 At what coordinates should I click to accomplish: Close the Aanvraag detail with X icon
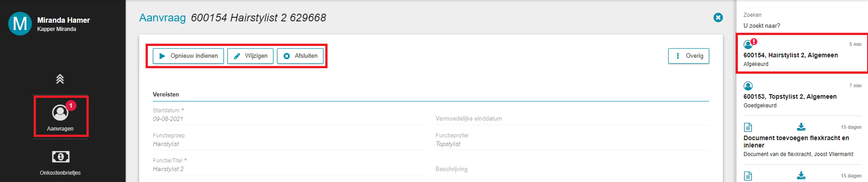(718, 18)
